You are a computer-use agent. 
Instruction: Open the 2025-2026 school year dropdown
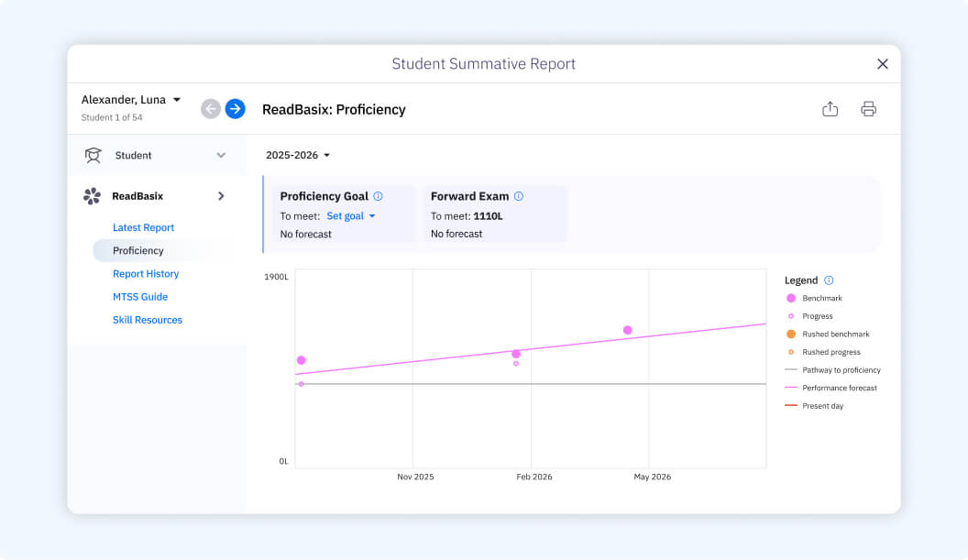coord(298,155)
